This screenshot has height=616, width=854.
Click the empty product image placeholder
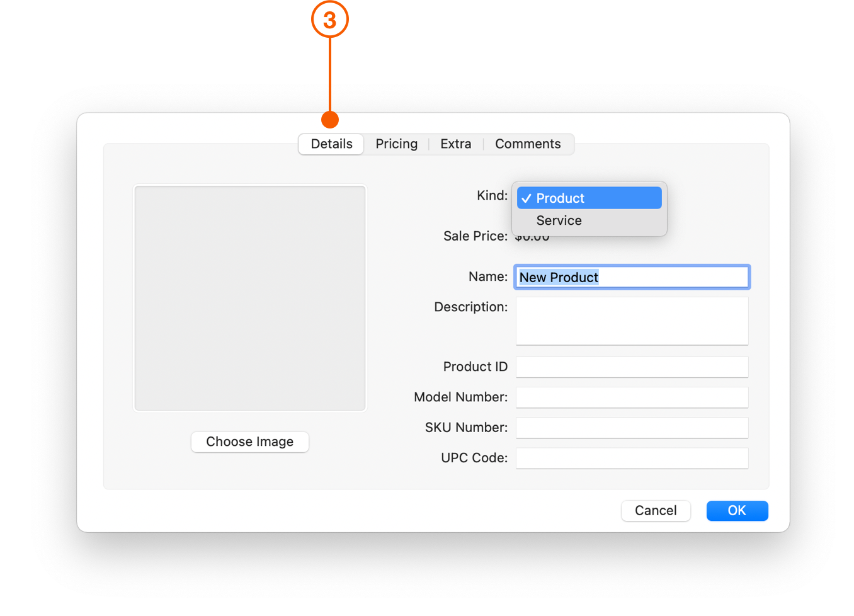(249, 297)
